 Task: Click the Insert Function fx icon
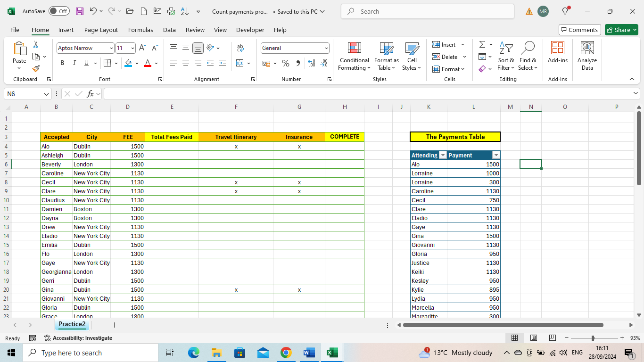click(x=91, y=94)
